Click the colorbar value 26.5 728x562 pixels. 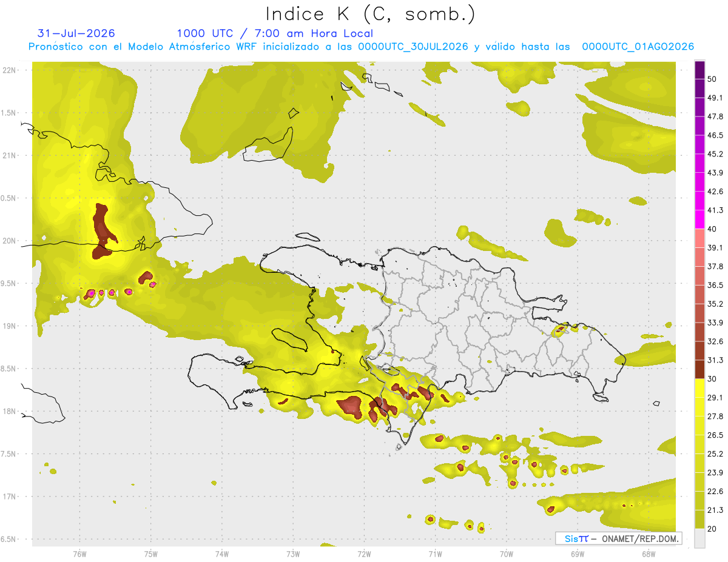point(715,435)
